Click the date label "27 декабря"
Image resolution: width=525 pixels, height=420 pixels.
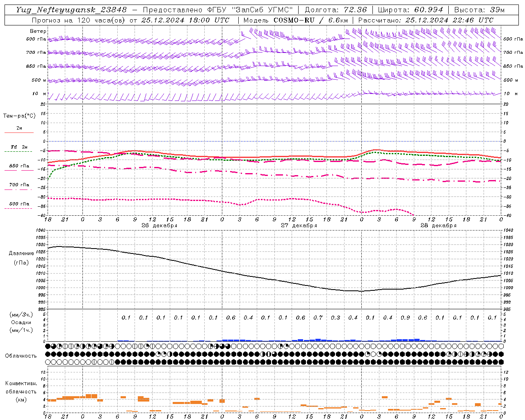(x=299, y=226)
